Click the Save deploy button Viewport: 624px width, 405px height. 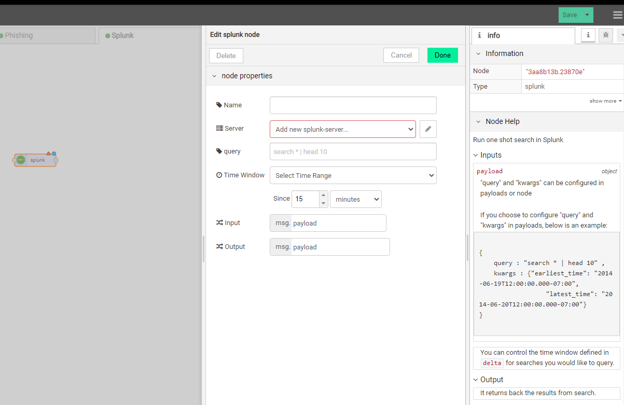570,15
